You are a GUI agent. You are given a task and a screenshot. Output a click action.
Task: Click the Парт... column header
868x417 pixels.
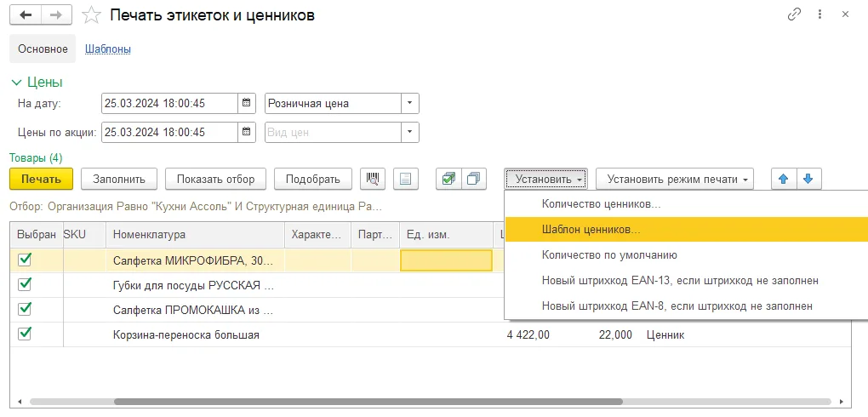pos(375,234)
